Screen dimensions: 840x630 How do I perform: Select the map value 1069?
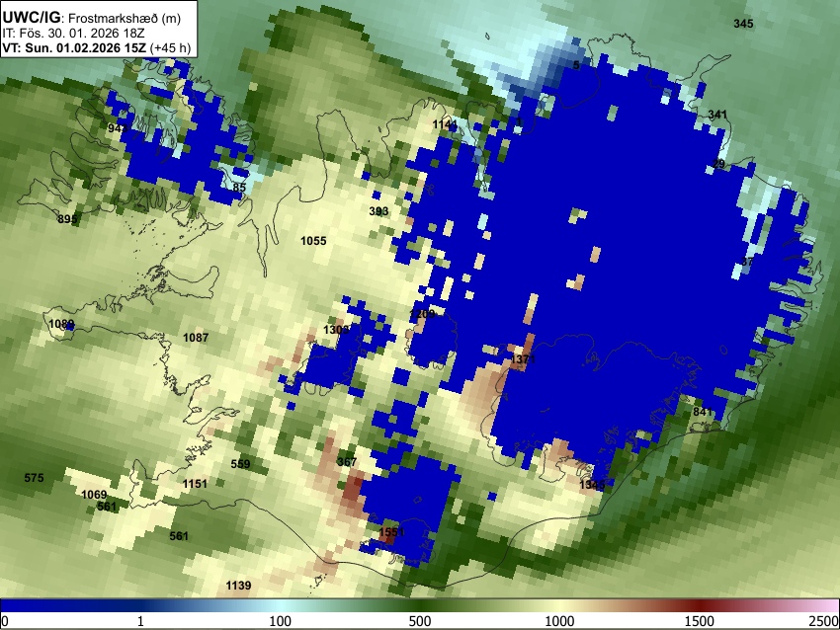[94, 495]
